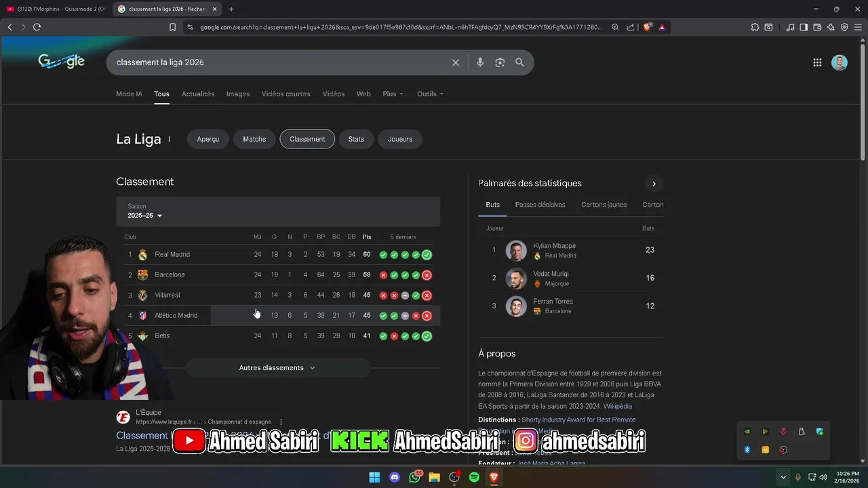Open the Stats chip for La Liga

click(x=356, y=139)
